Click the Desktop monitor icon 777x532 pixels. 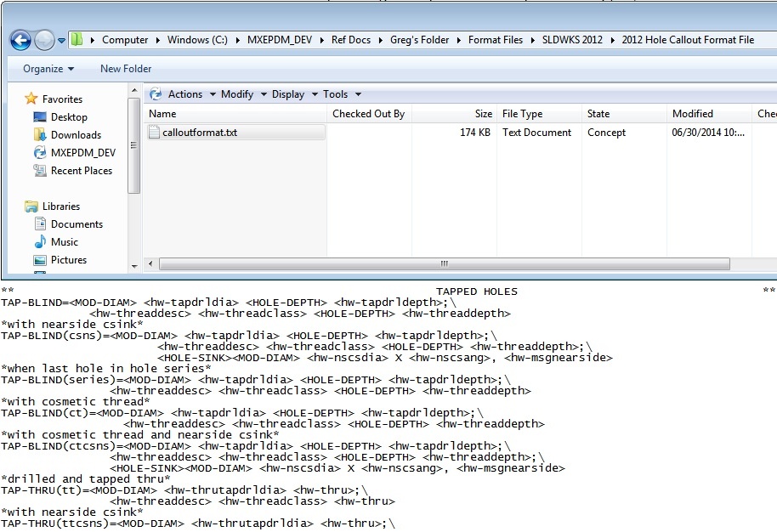tap(40, 117)
